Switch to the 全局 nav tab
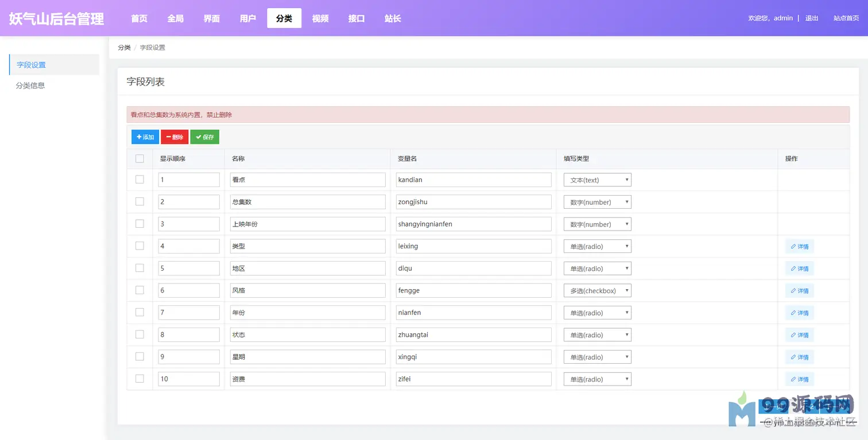The image size is (868, 440). [175, 18]
